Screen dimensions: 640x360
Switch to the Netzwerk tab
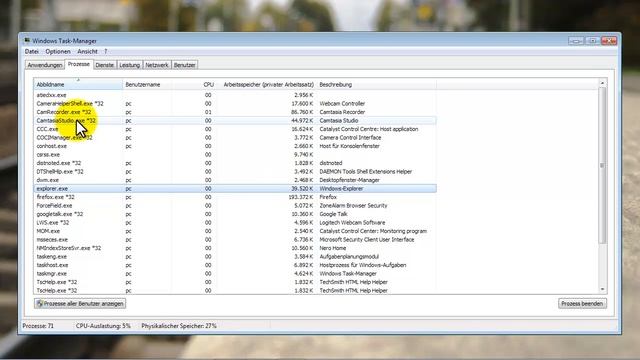157,65
